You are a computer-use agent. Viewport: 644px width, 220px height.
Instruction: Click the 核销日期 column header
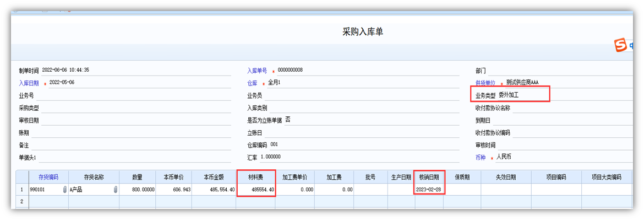(x=429, y=177)
